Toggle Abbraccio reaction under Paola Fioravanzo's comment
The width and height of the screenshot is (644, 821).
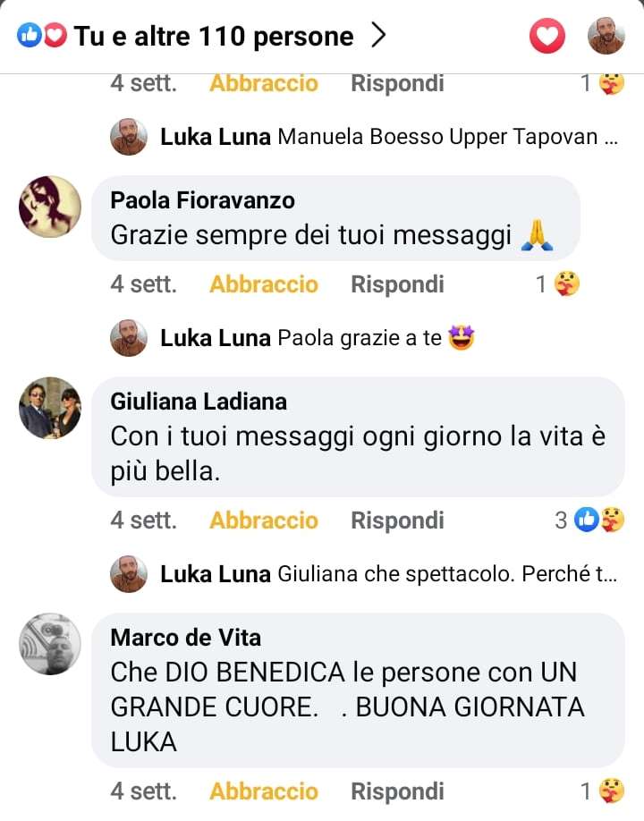click(264, 284)
